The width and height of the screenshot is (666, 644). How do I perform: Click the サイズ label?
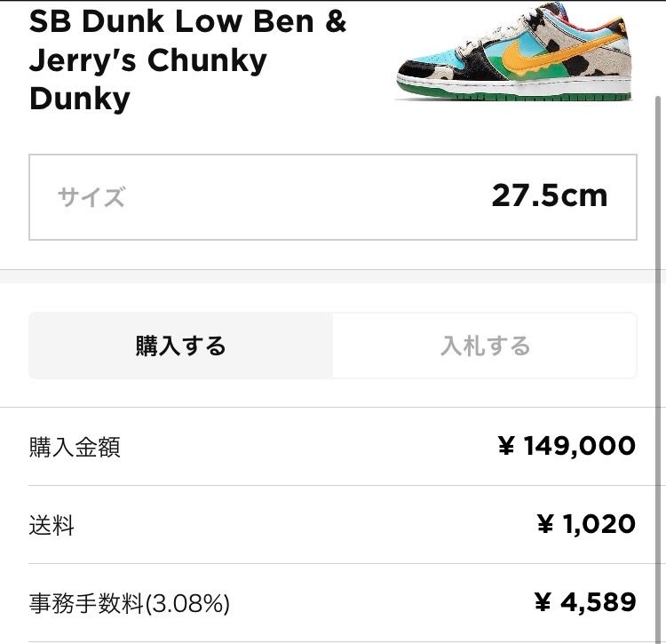coord(91,197)
